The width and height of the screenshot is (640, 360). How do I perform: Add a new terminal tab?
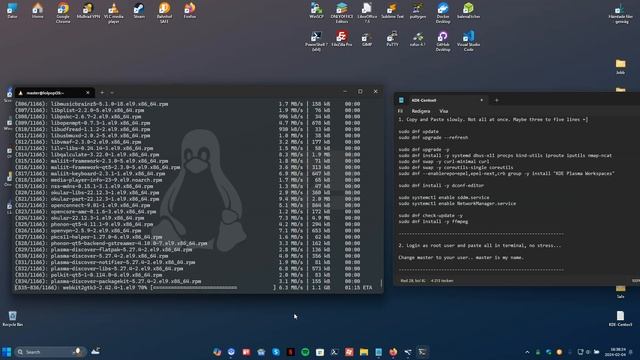coord(102,93)
